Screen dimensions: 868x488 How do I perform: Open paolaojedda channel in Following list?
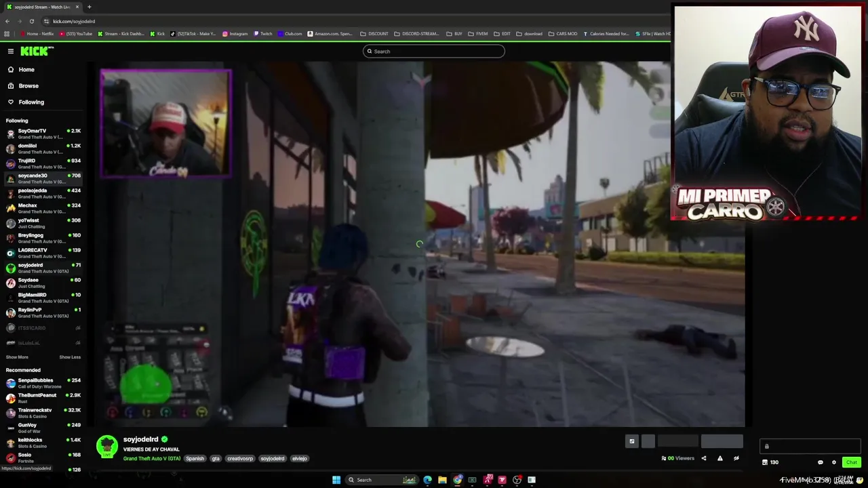tap(43, 193)
